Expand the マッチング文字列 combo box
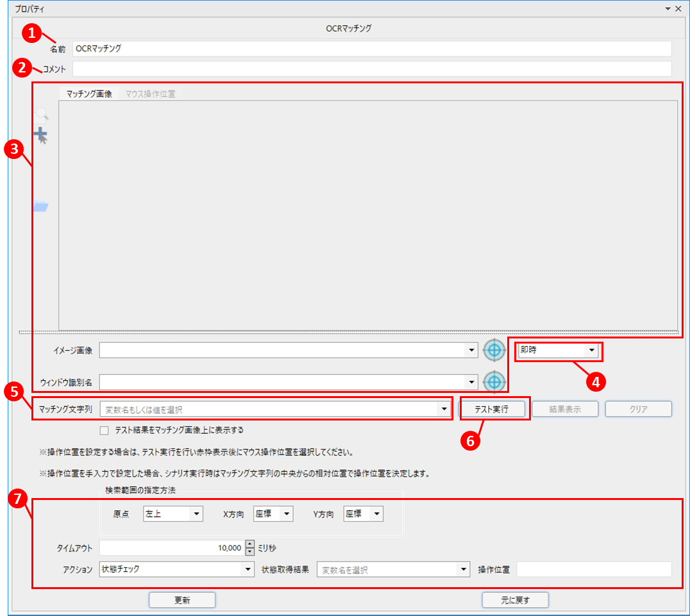Image resolution: width=690 pixels, height=616 pixels. coord(444,408)
